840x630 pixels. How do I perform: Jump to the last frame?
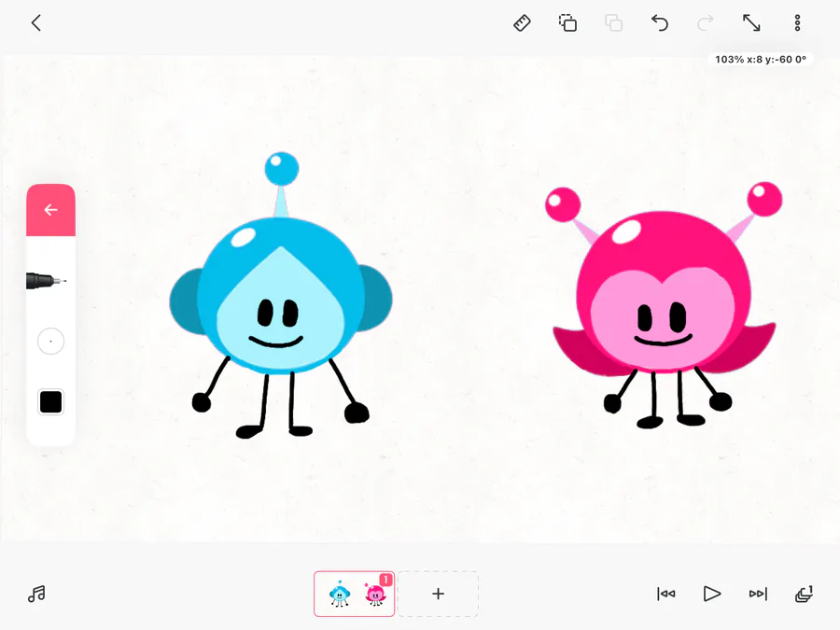(x=758, y=594)
